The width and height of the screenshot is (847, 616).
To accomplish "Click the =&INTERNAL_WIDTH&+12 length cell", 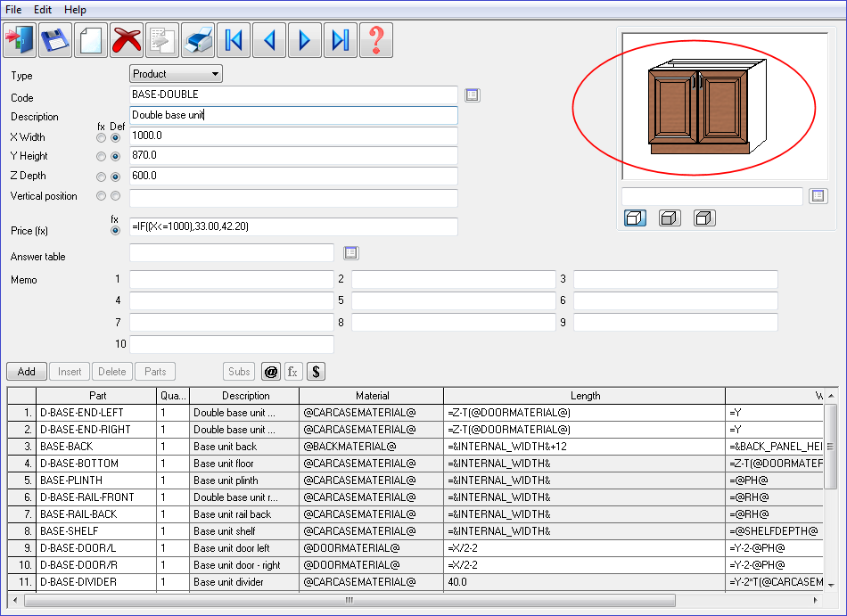I will tap(585, 447).
